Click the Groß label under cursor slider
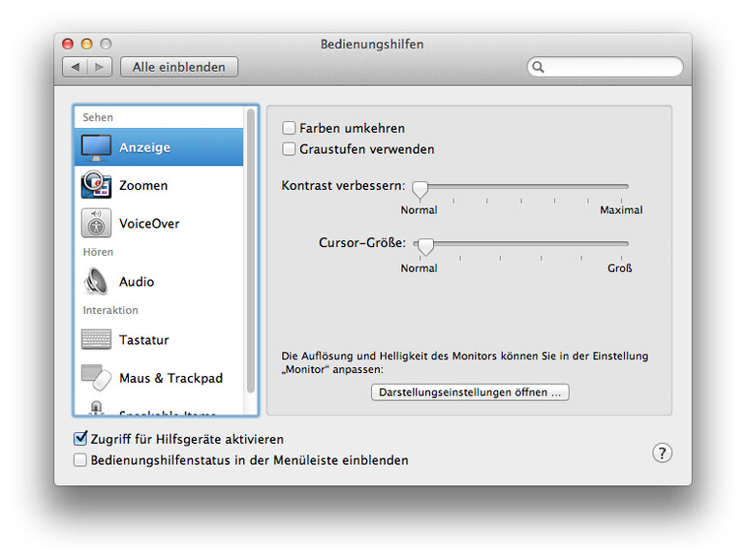 619,267
